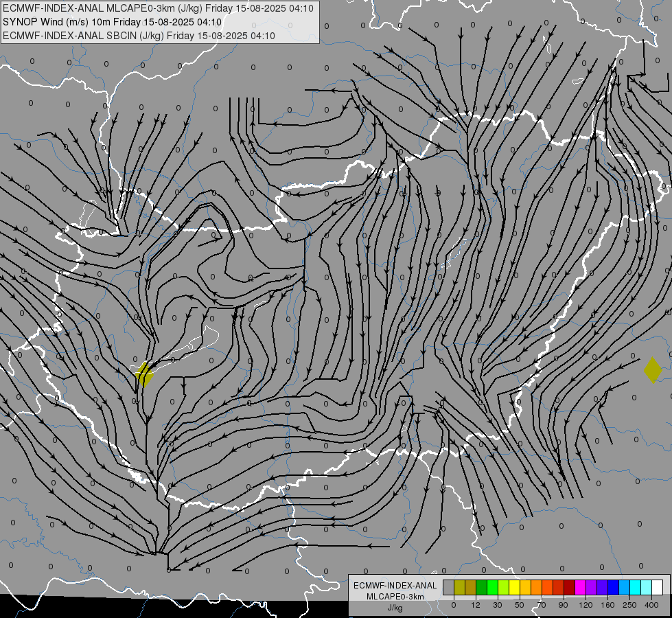Click the legend value 30
Image resolution: width=672 pixels, height=618 pixels.
498,605
